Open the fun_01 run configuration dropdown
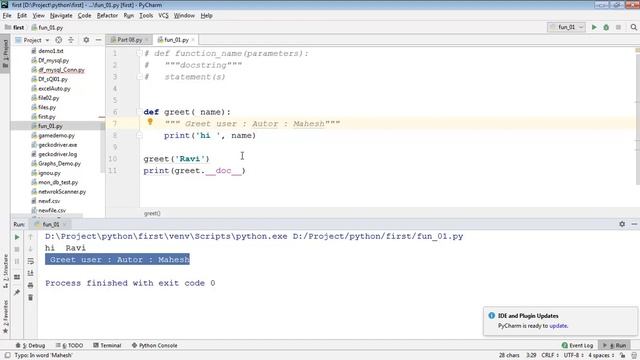The width and height of the screenshot is (640, 360). (567, 27)
